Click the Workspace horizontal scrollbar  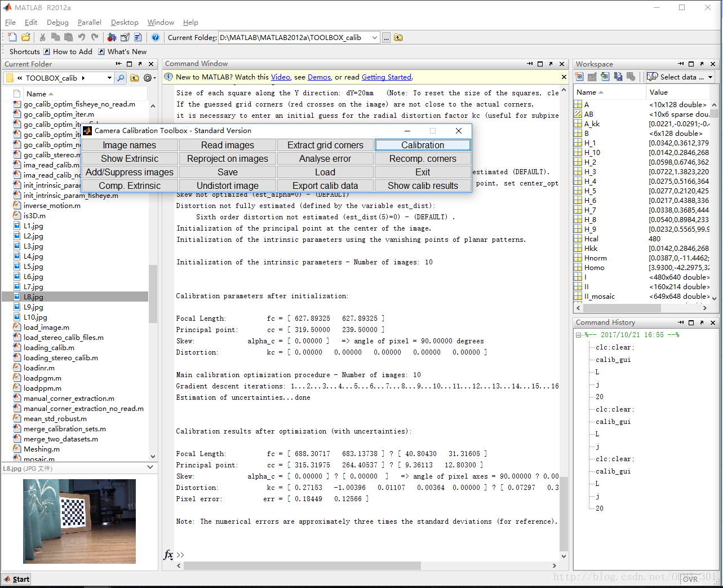click(x=622, y=308)
